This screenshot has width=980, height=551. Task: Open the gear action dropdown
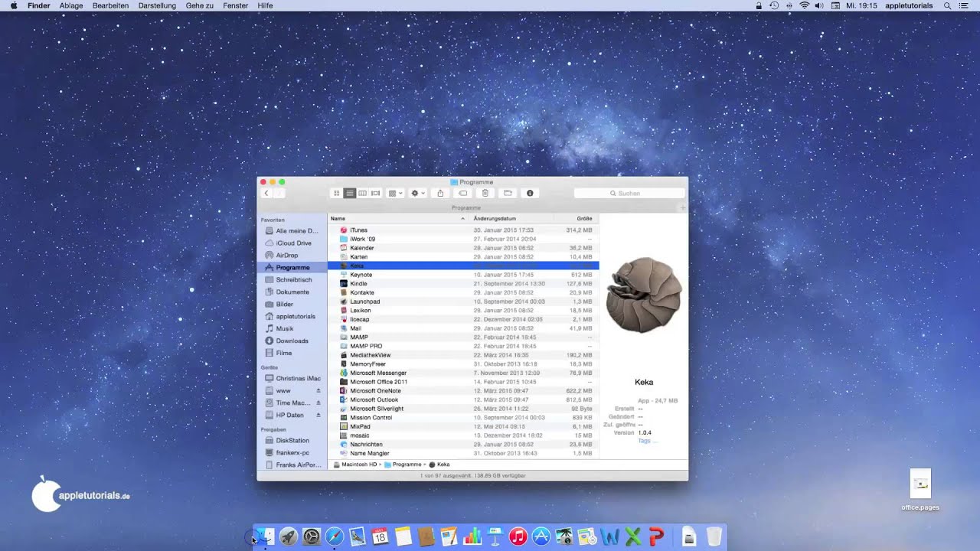418,194
